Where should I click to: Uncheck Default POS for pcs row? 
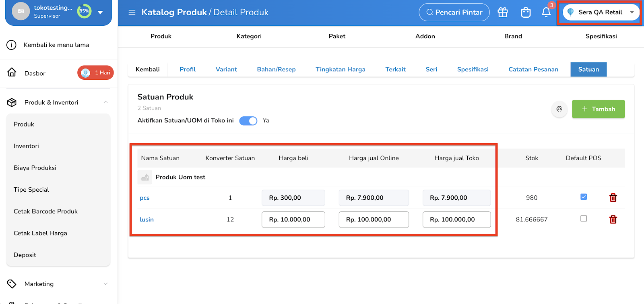point(584,197)
